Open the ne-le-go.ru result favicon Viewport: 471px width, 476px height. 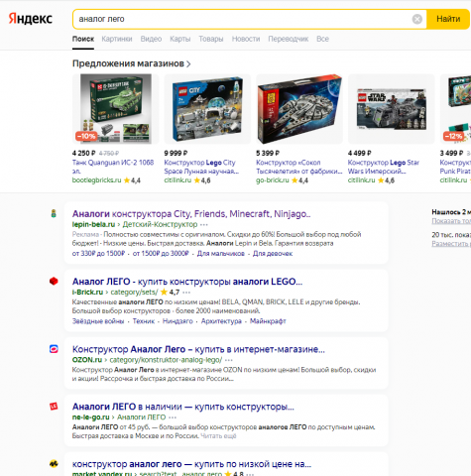click(x=54, y=406)
